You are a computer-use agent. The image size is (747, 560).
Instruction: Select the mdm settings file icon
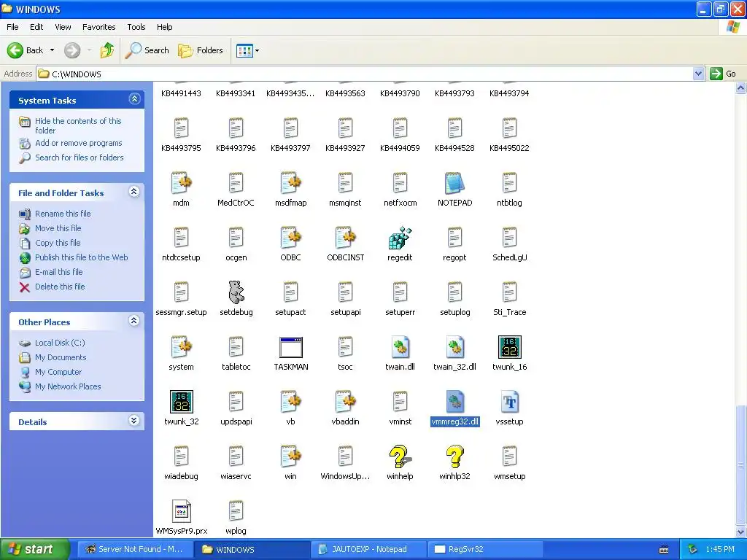pos(181,183)
